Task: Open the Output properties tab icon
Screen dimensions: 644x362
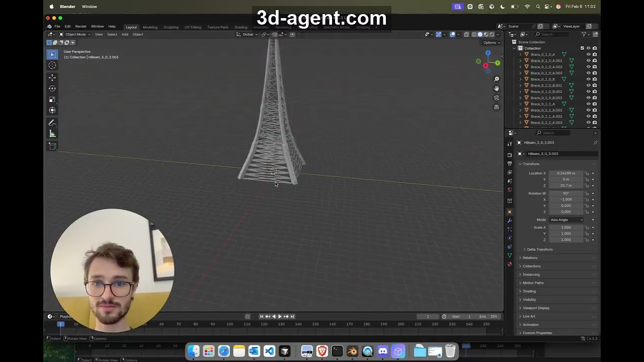Action: 510,163
